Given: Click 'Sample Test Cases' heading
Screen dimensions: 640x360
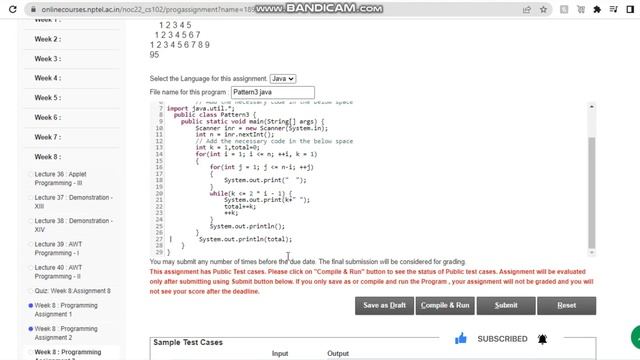Looking at the screenshot, I should point(188,342).
